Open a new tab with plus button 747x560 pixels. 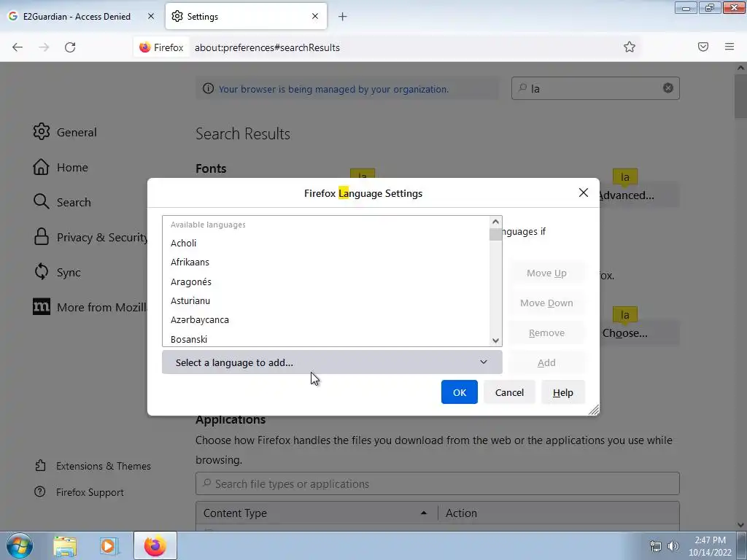pyautogui.click(x=343, y=17)
